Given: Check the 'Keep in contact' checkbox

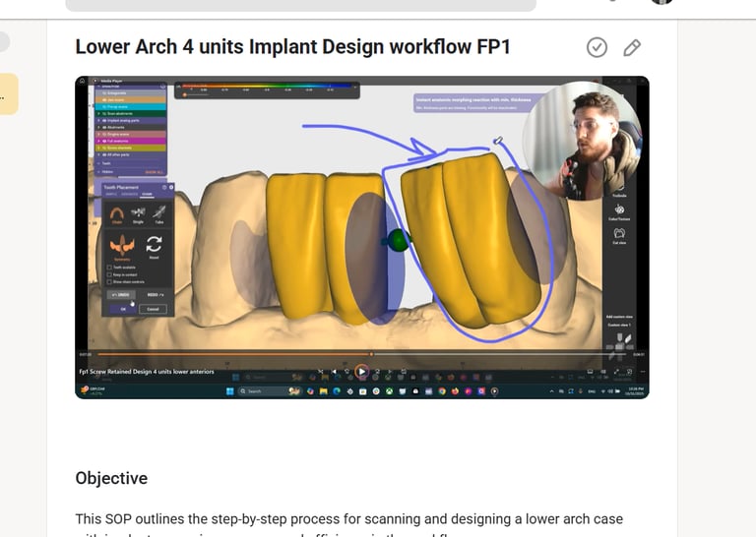Looking at the screenshot, I should click(x=109, y=274).
